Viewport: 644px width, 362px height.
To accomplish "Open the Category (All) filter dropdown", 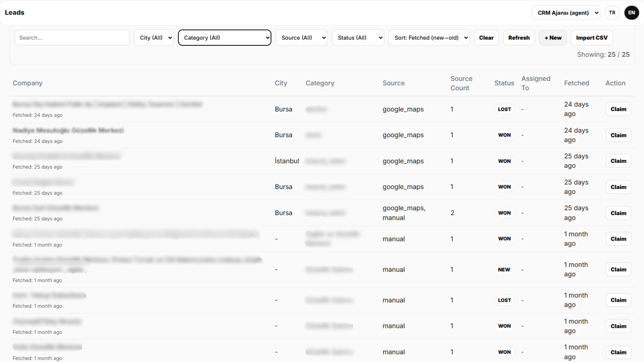I will (x=224, y=38).
